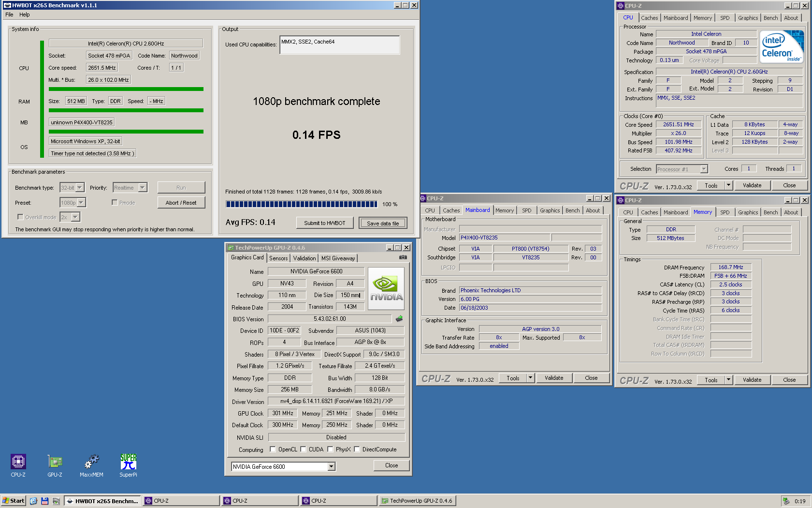
Task: Click the Close button in GPU-Z
Action: coord(391,465)
